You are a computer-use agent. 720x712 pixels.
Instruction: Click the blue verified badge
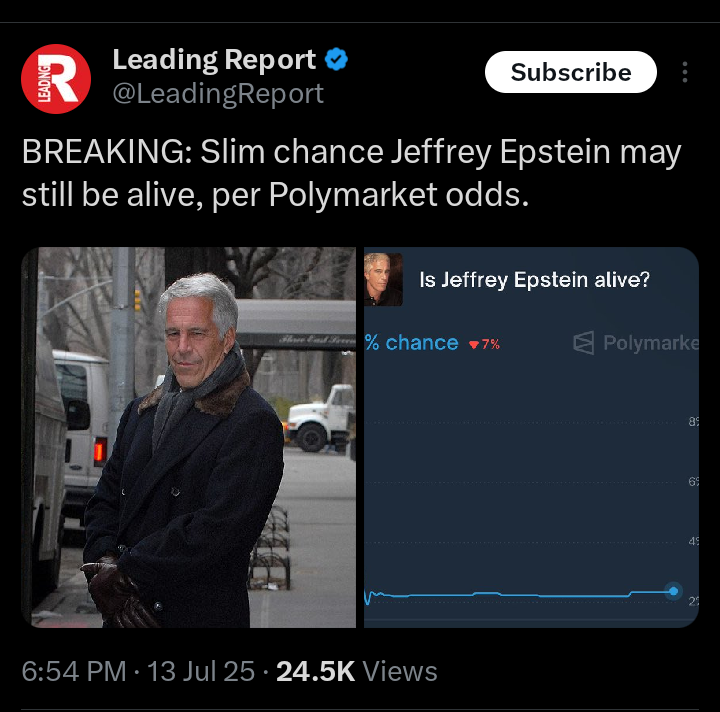click(x=336, y=59)
